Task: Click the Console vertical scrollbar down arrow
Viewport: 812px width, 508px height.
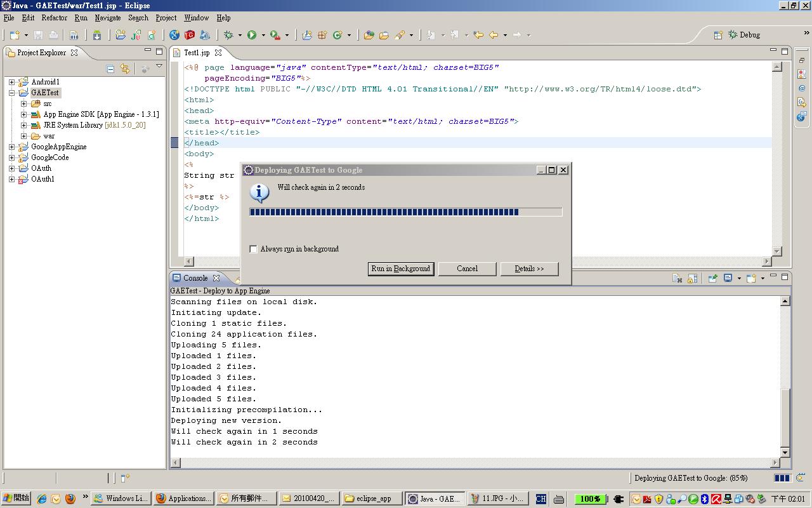Action: pyautogui.click(x=785, y=453)
